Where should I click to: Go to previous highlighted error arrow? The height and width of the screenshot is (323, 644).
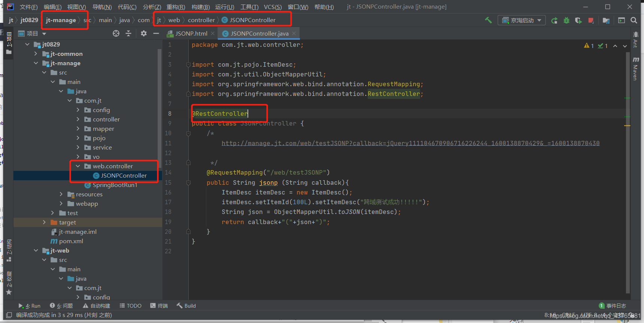615,46
